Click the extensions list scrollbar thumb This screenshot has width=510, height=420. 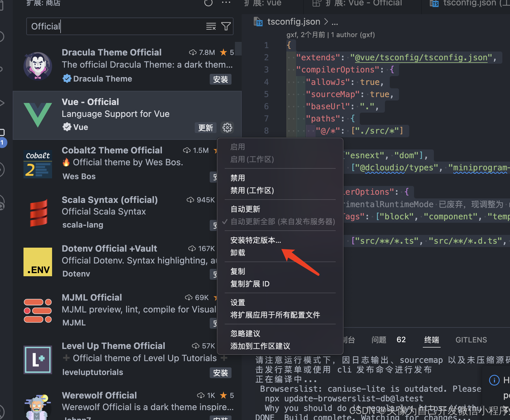[x=238, y=48]
